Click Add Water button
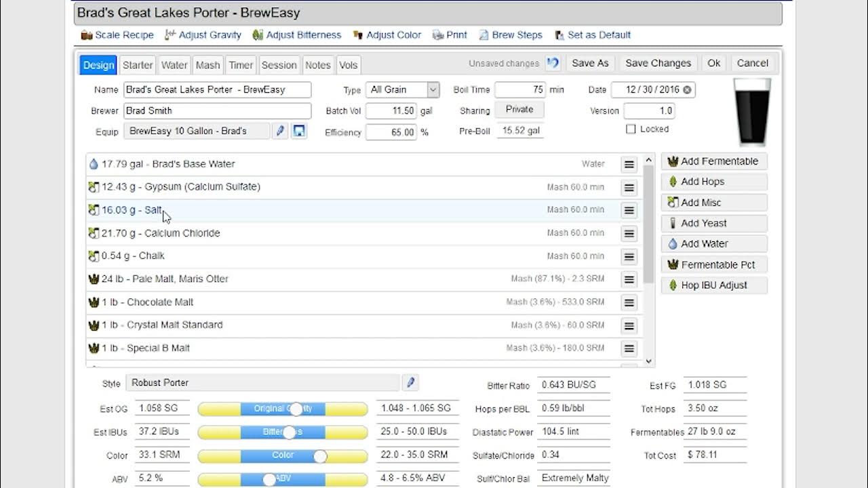Viewport: 868px width, 488px height. (714, 244)
